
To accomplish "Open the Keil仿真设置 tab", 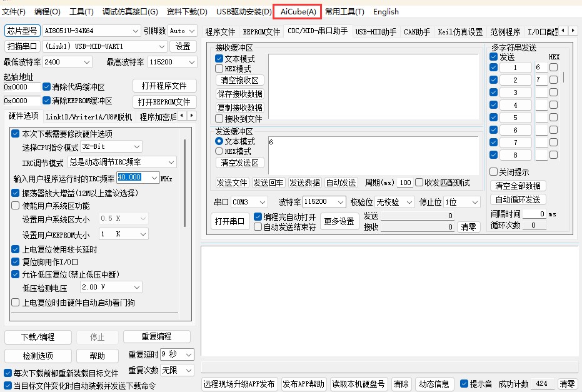I will pyautogui.click(x=460, y=32).
